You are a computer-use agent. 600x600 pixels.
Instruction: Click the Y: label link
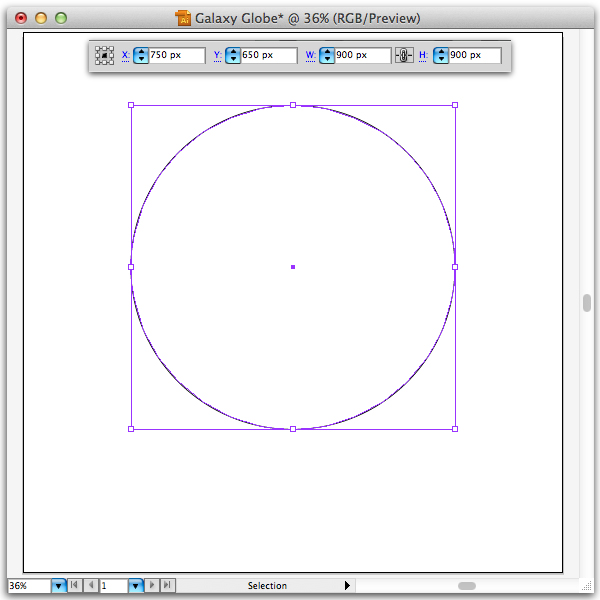pyautogui.click(x=217, y=56)
